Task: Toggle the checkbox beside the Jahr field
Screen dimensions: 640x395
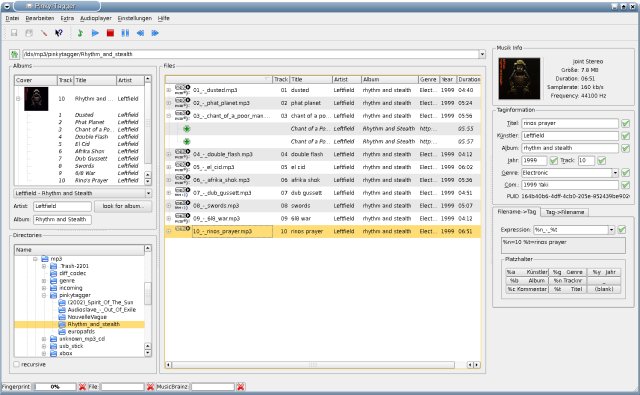Action: [553, 160]
